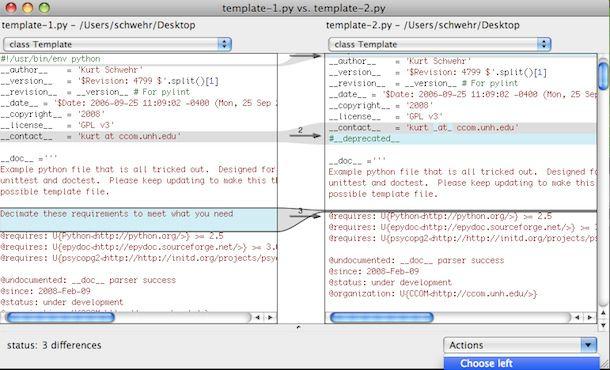Select the __contact__ line in left pane
This screenshot has height=370, width=610.
pyautogui.click(x=138, y=136)
